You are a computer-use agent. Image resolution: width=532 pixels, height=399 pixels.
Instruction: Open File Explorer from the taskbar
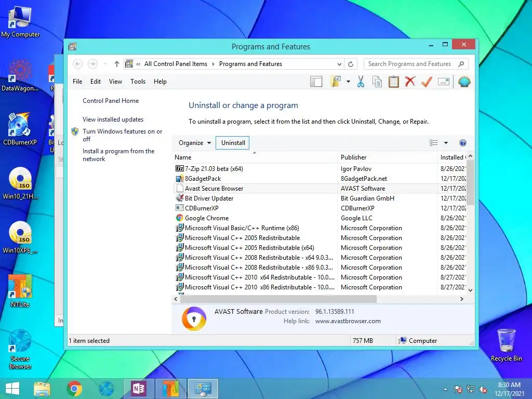tap(42, 389)
